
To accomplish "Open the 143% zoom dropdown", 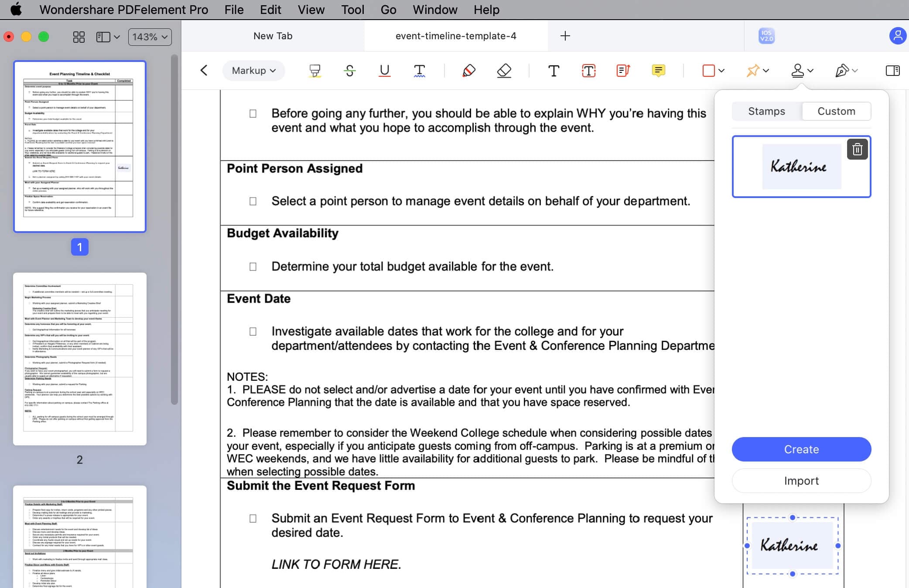I will click(x=150, y=37).
